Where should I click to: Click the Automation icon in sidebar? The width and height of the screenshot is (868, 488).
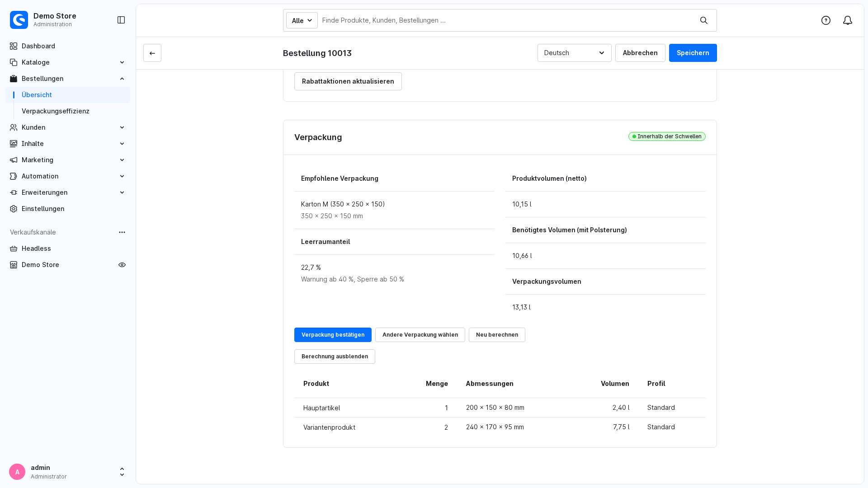click(14, 176)
